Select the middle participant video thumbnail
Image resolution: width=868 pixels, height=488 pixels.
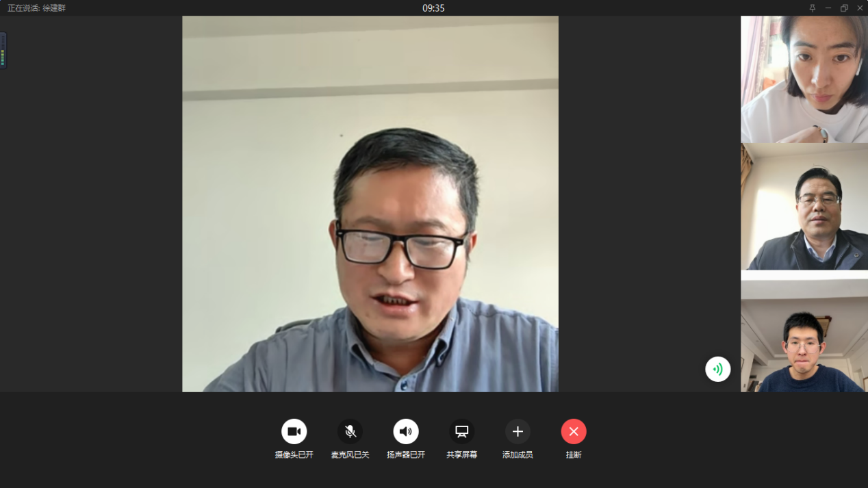click(804, 207)
